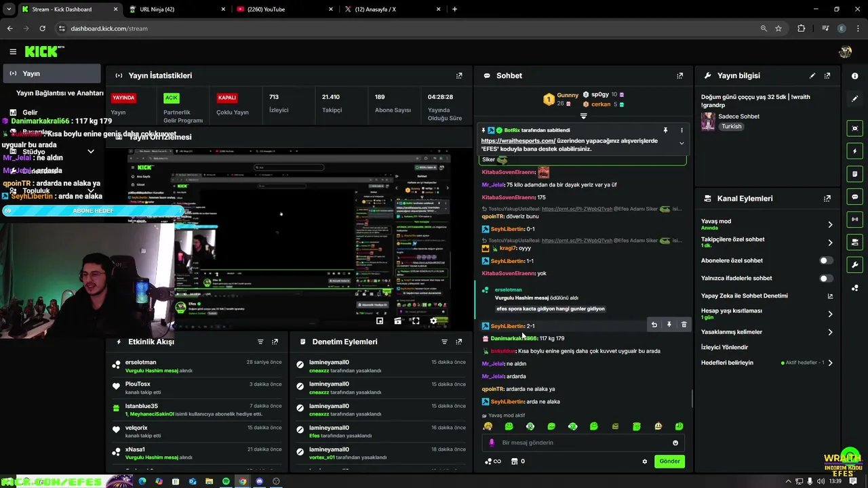Open Chrome from the taskbar

coord(243,481)
